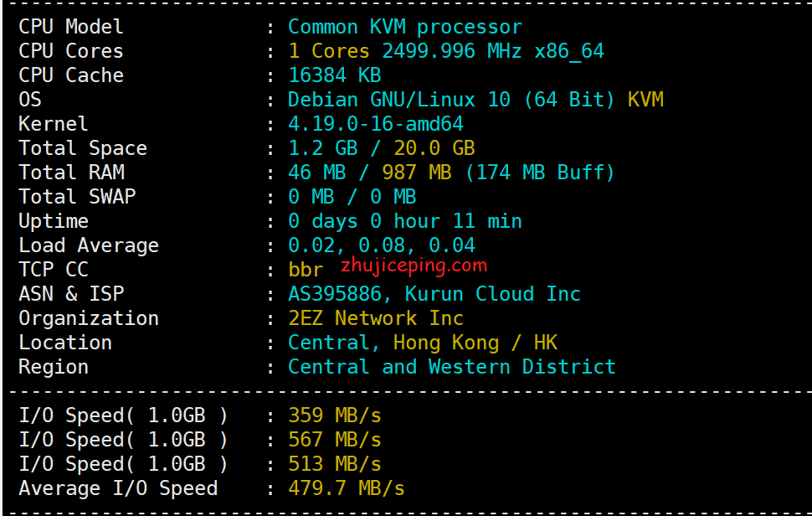812x516 pixels.
Task: Click 'I/O Speed( 1.0GB )' label beside 359 MB/s
Action: [x=123, y=415]
